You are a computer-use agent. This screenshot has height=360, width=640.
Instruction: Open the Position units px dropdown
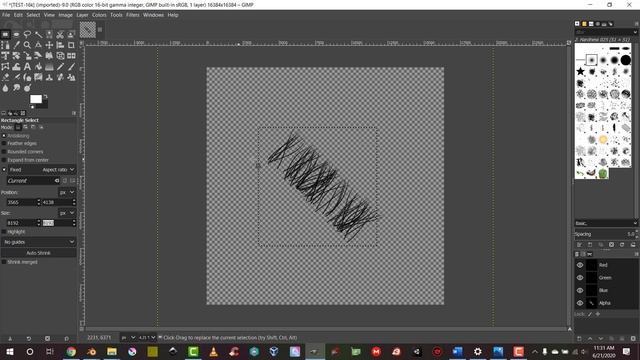tap(67, 192)
